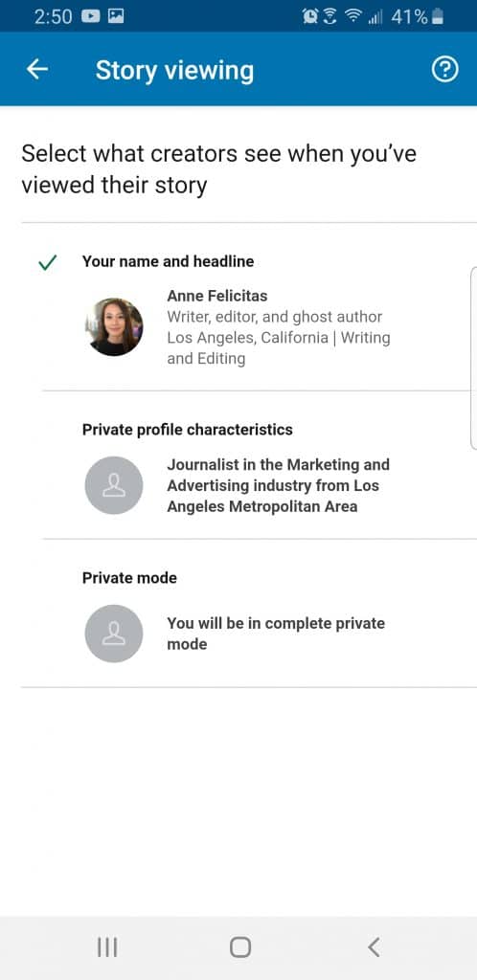
Task: Tap Journalist in Marketing and Advertising description
Action: coord(278,485)
